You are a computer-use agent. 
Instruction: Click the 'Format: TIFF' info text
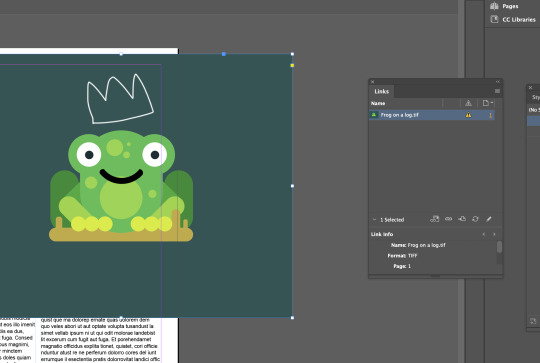[x=402, y=256]
